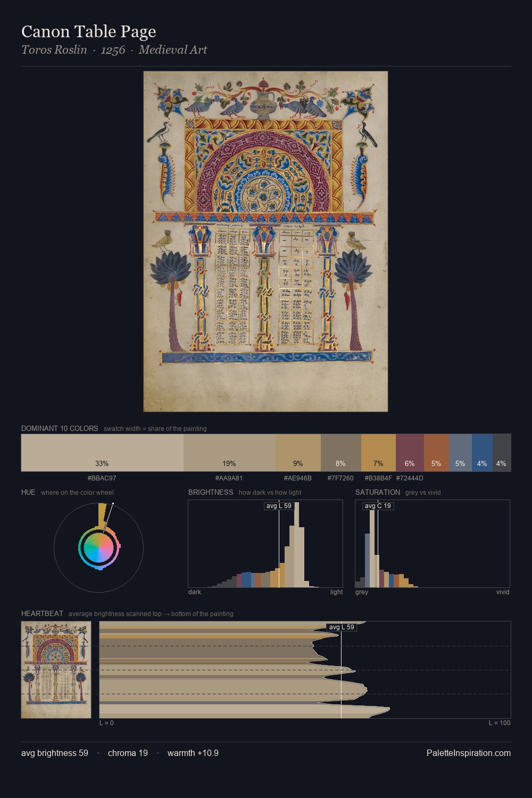Screen dimensions: 532x798
Task: Click the brightness histogram chart
Action: (265, 544)
